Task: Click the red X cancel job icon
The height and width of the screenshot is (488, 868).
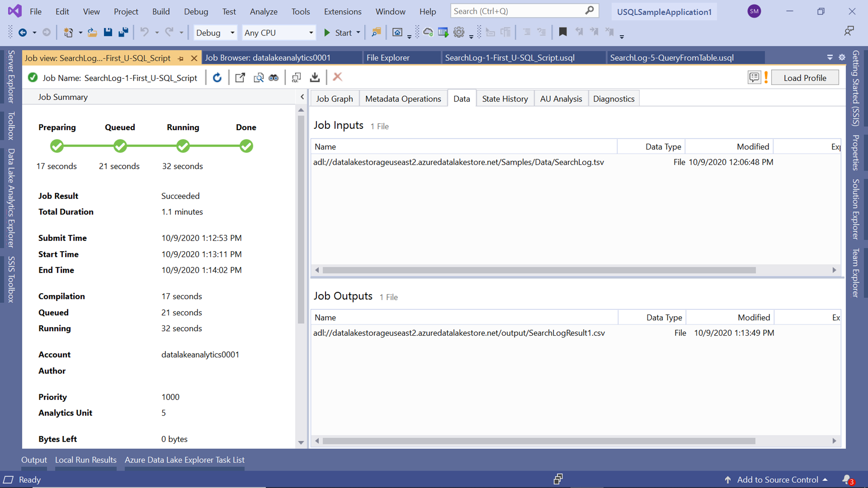Action: [337, 77]
